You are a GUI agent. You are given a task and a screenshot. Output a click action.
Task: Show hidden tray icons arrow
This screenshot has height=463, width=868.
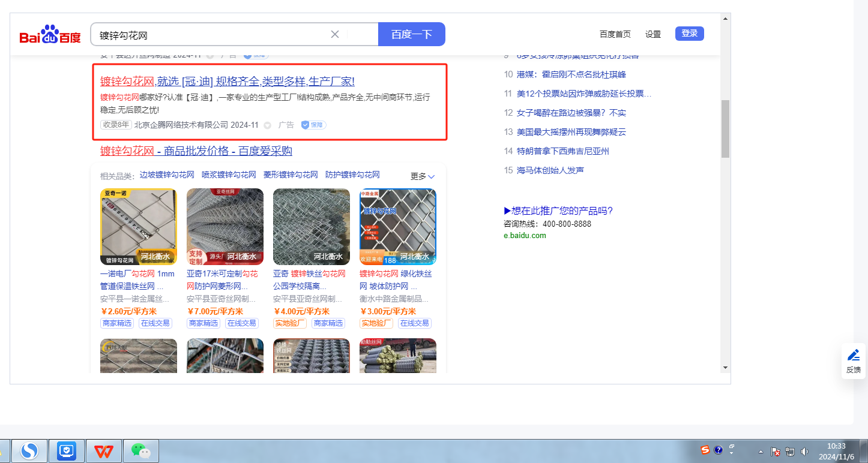point(761,452)
